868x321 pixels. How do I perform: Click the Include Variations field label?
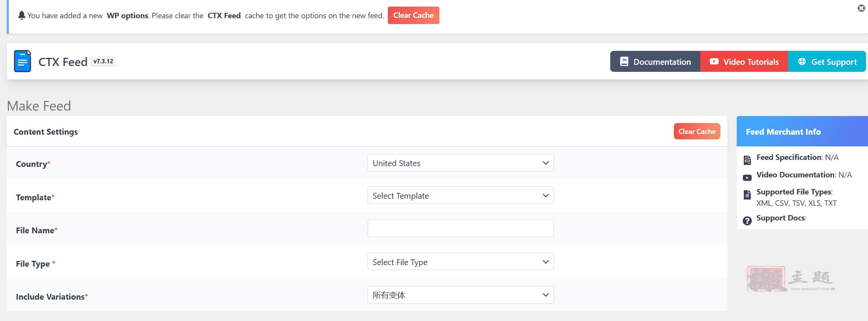coord(52,297)
